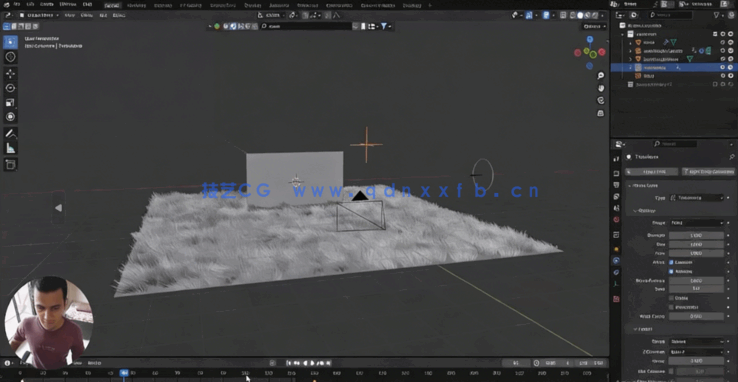Collapse the Settings subpanel
Image resolution: width=738 pixels, height=382 pixels.
(644, 210)
